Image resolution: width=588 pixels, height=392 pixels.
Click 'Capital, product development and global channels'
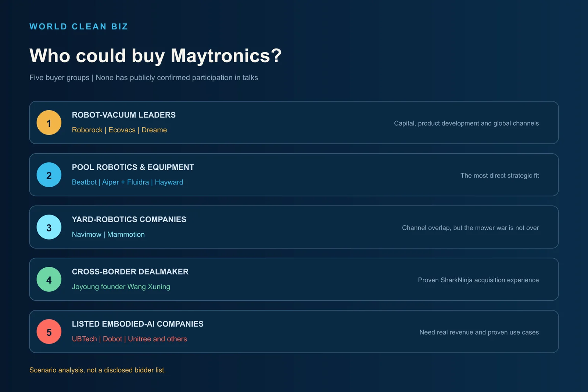click(466, 123)
